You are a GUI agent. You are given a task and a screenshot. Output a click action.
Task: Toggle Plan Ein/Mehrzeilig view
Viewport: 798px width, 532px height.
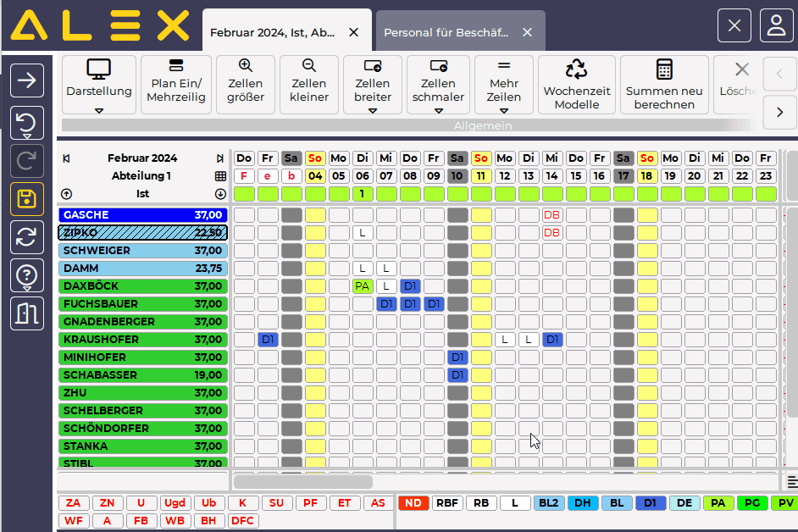(x=176, y=85)
